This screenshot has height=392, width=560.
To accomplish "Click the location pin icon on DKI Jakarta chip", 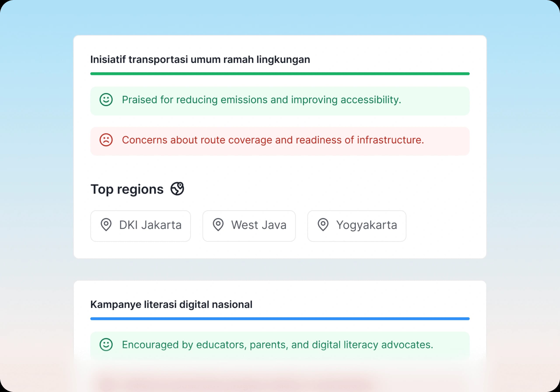I will pyautogui.click(x=107, y=225).
